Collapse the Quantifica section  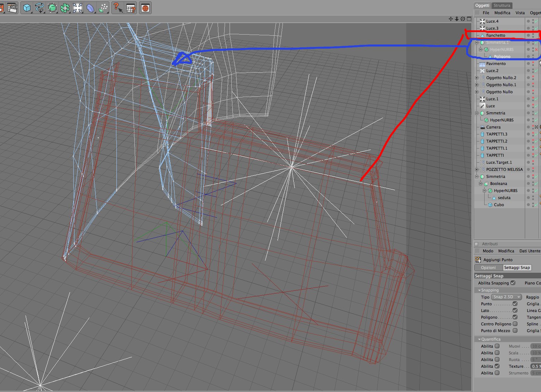point(479,339)
